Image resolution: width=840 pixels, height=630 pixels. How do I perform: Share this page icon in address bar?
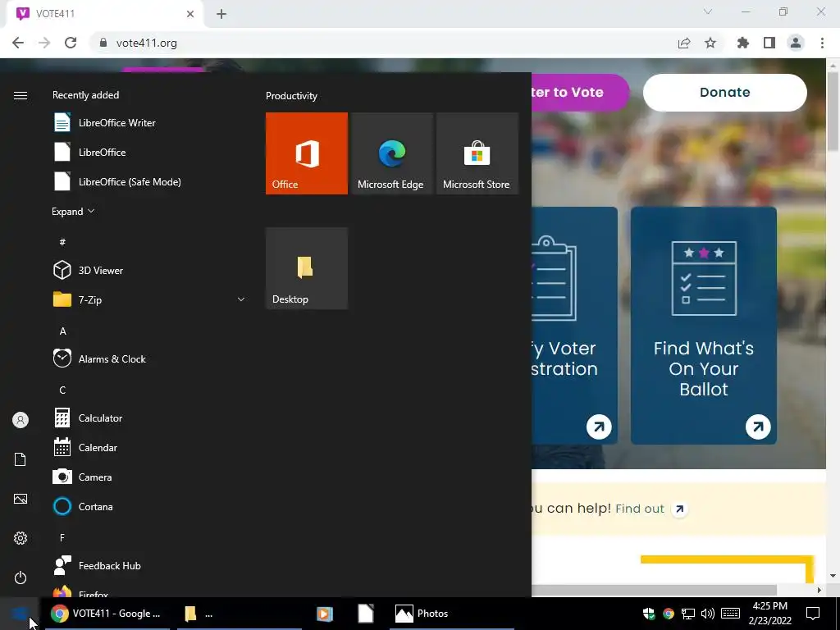684,43
